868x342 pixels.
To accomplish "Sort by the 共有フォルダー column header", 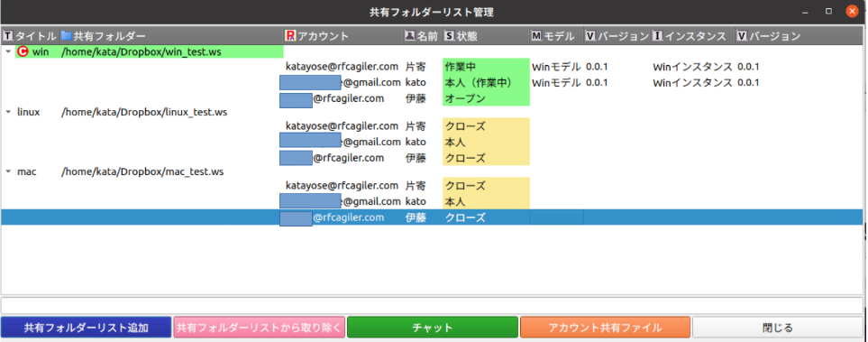I will pyautogui.click(x=171, y=36).
